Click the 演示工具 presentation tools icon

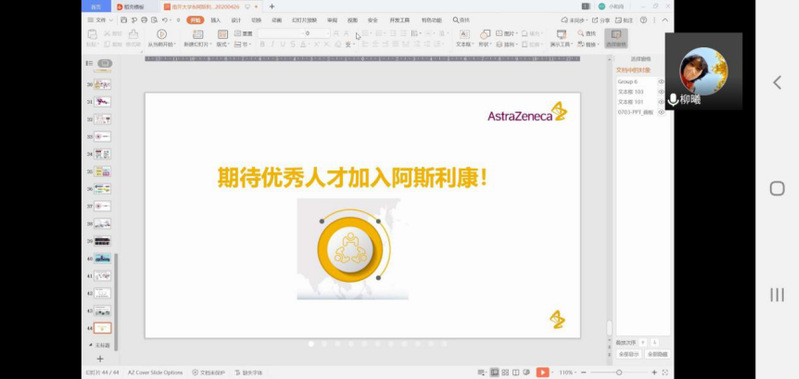[562, 34]
